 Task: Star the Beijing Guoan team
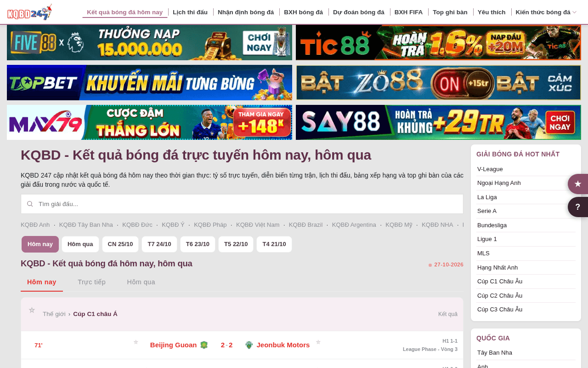[136, 342]
